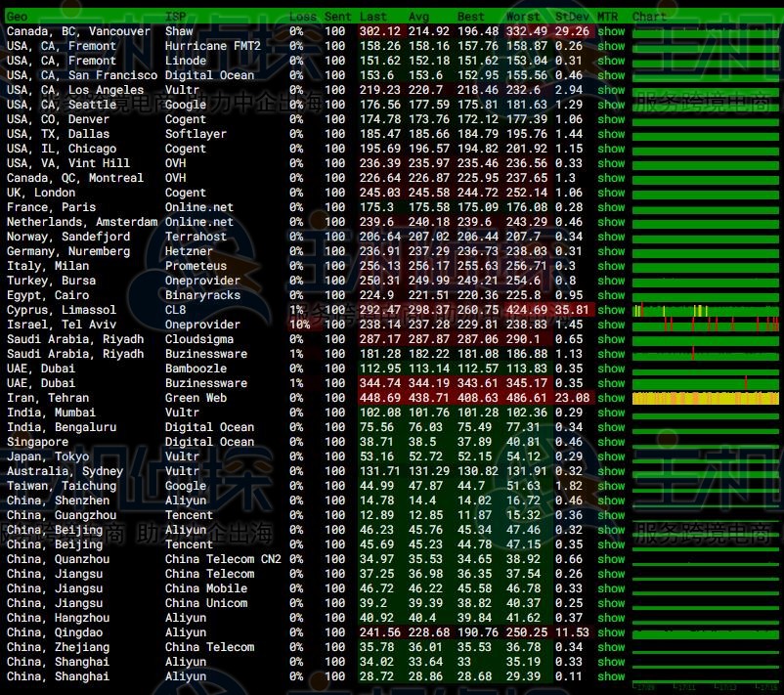The width and height of the screenshot is (784, 695).
Task: Open MTR show for Chicago Cogent row
Action: point(611,149)
